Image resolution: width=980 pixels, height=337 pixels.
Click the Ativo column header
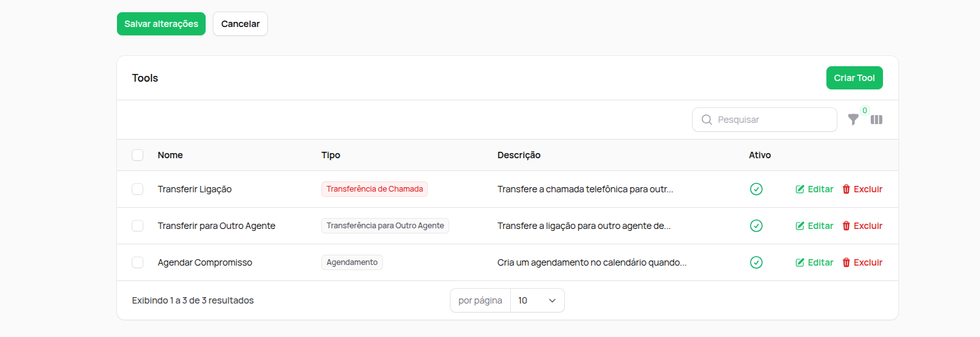760,155
